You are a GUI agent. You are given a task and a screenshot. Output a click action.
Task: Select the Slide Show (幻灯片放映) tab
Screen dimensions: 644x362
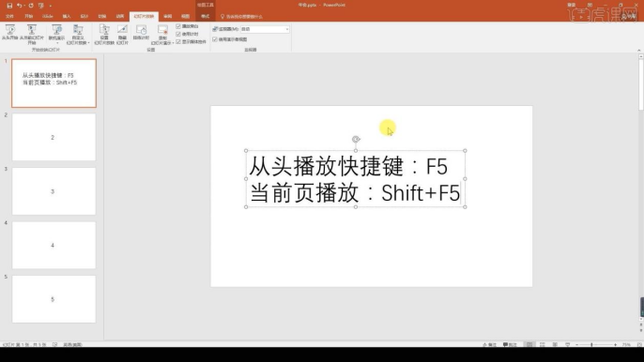click(144, 17)
